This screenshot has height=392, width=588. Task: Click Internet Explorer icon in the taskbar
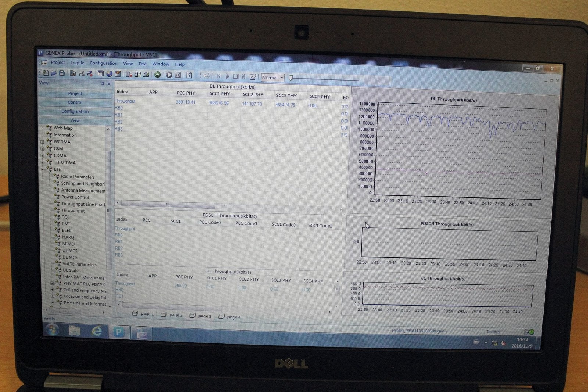pyautogui.click(x=96, y=331)
